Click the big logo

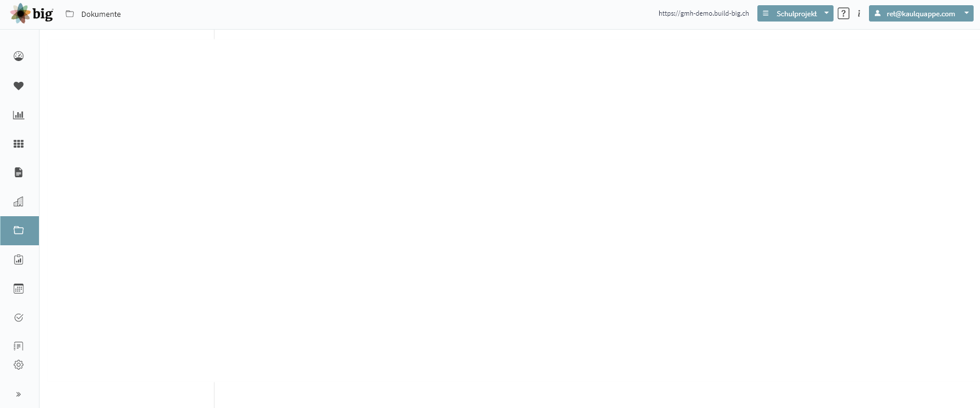(32, 13)
